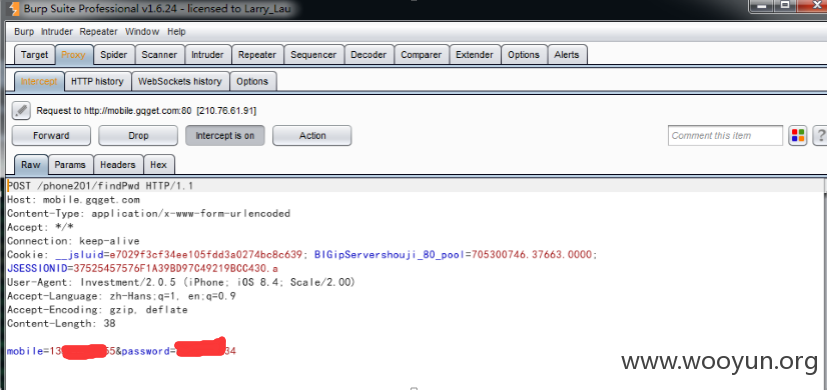Switch to the Target tab
Screen dimensions: 827x390
click(x=34, y=55)
